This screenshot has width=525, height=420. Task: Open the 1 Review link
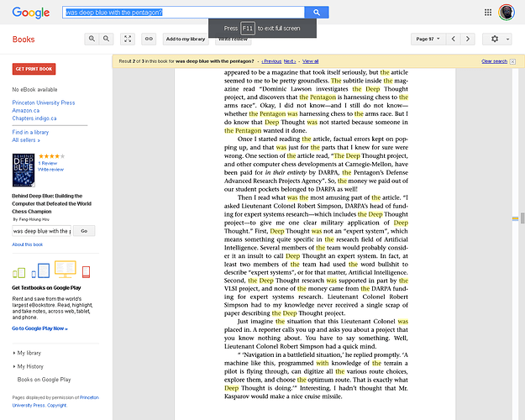(48, 163)
